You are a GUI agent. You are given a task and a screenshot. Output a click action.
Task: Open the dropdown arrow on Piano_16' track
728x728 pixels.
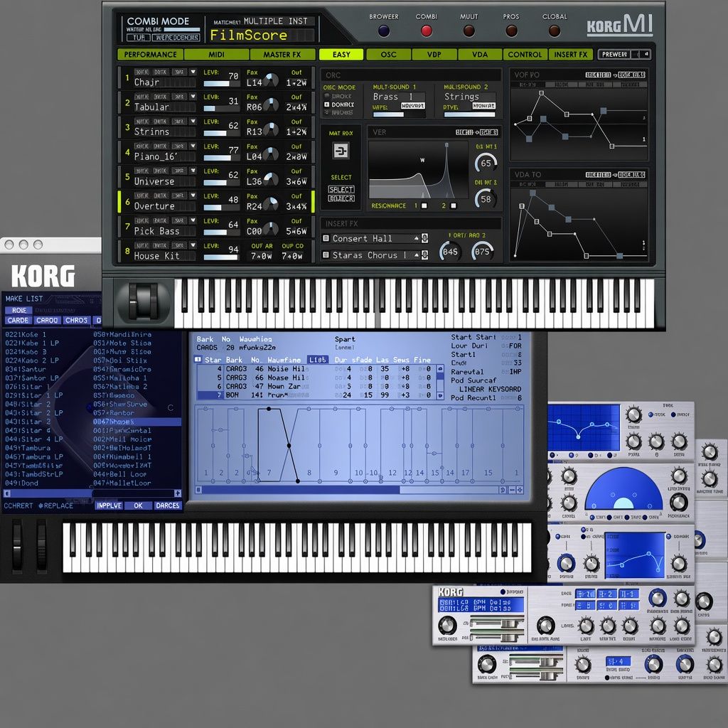coord(193,146)
